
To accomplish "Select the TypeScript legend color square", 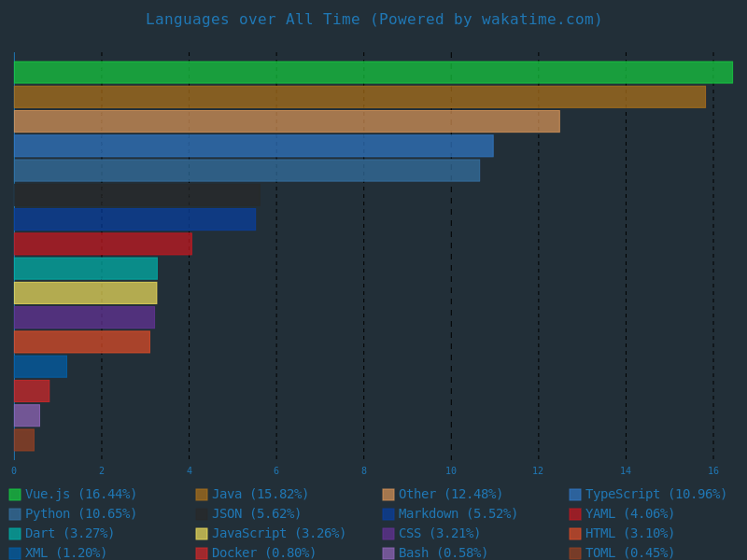I will (575, 495).
